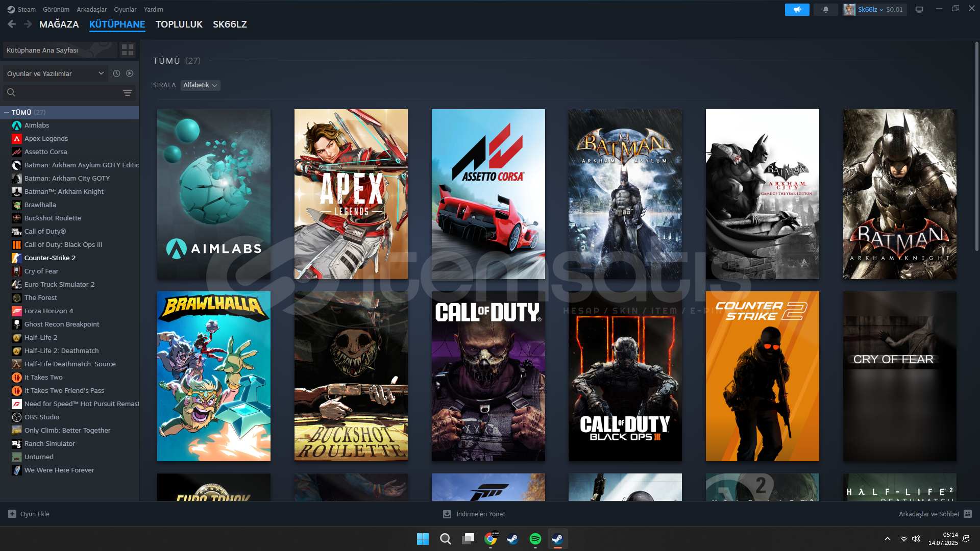Select Forza Horizon 4 icon in sidebar
This screenshot has height=551, width=980.
click(17, 311)
